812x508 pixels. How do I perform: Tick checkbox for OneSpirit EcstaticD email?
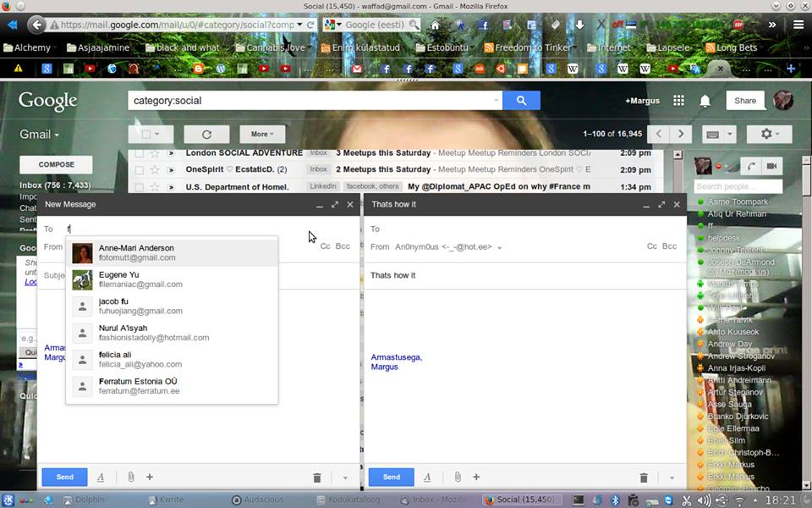pyautogui.click(x=139, y=169)
